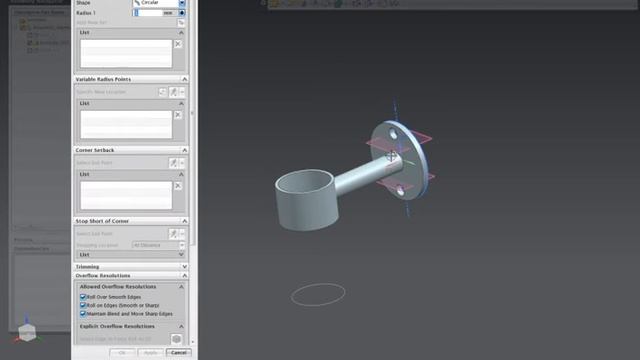Click the Specify New Location point dialog icon
This screenshot has height=360, width=640.
pos(162,92)
